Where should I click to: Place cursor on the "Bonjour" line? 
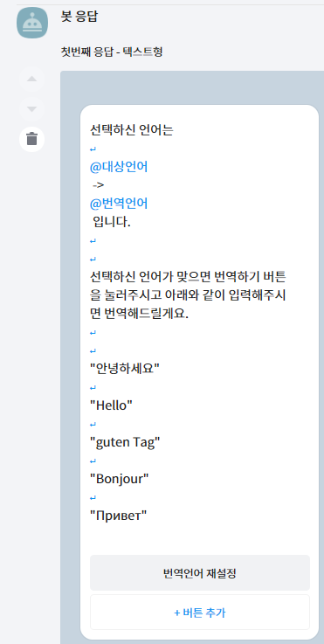(119, 479)
